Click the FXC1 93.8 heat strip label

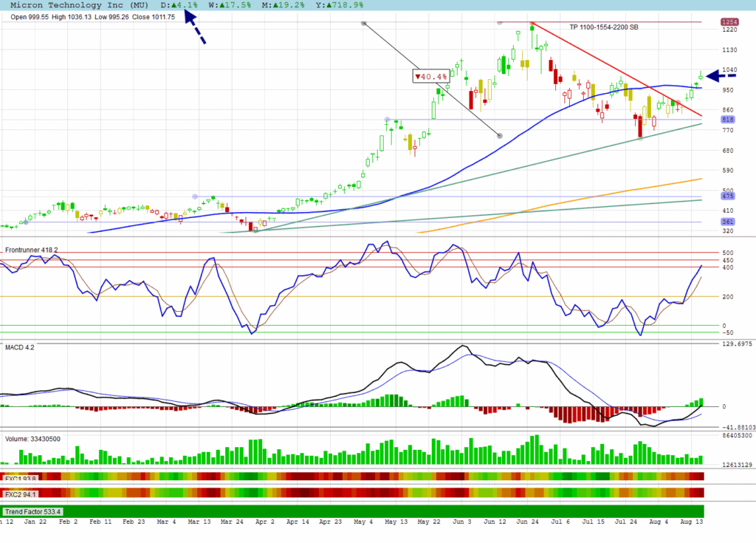pos(20,479)
